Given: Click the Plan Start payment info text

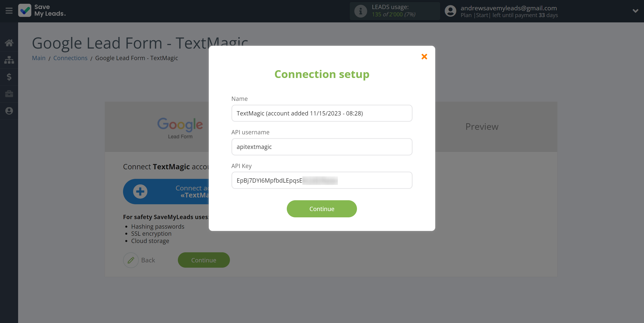Looking at the screenshot, I should point(509,15).
